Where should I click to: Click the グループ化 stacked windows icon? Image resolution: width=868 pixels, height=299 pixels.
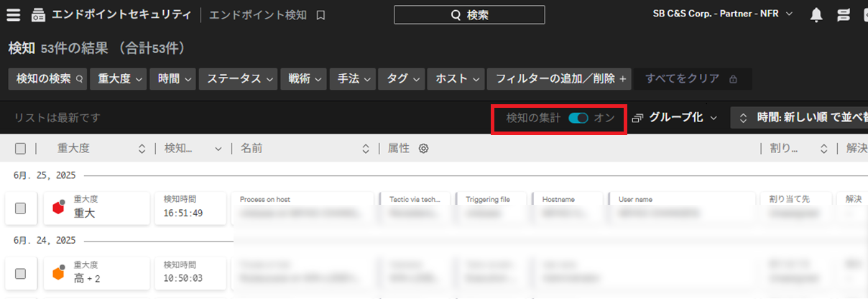click(x=637, y=118)
